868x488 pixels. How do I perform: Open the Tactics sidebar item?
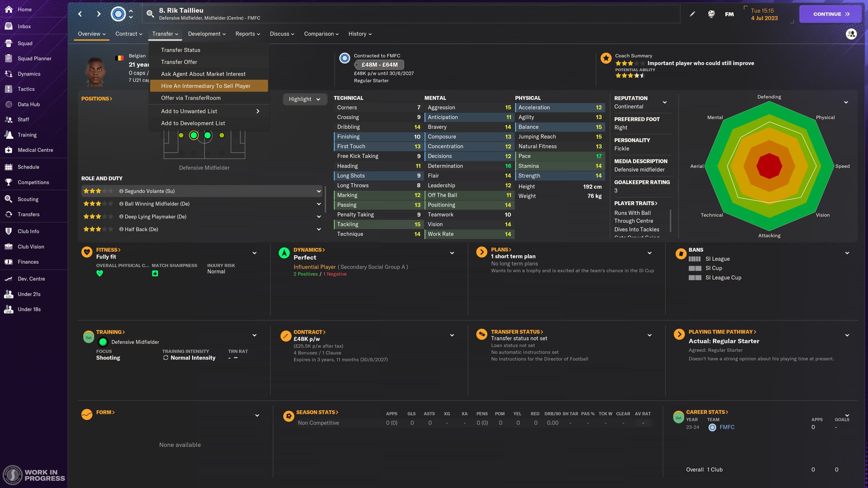pyautogui.click(x=26, y=89)
